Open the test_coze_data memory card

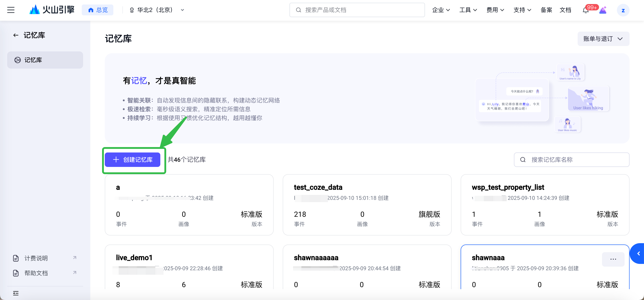point(367,205)
